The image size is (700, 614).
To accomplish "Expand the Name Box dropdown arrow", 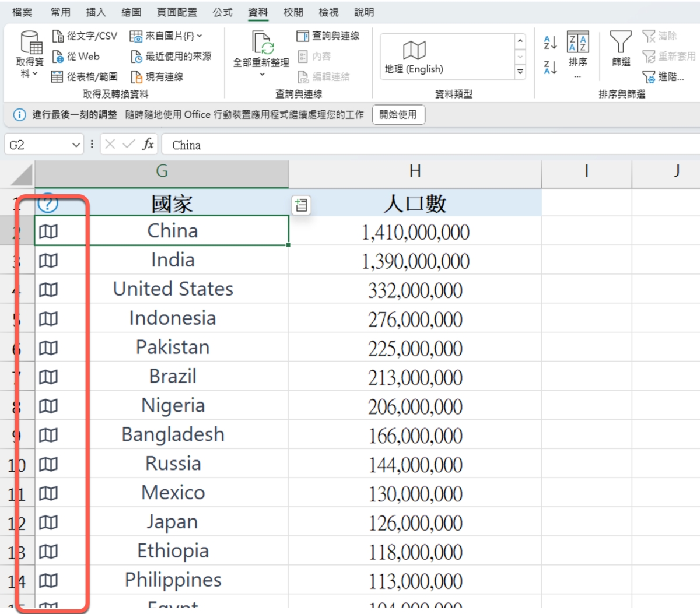I will click(x=76, y=145).
